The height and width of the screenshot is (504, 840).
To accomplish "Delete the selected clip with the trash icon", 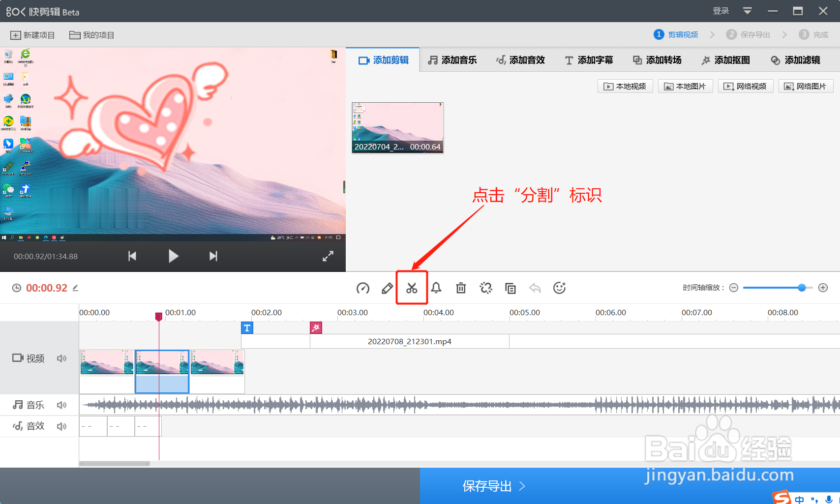I will pyautogui.click(x=461, y=288).
